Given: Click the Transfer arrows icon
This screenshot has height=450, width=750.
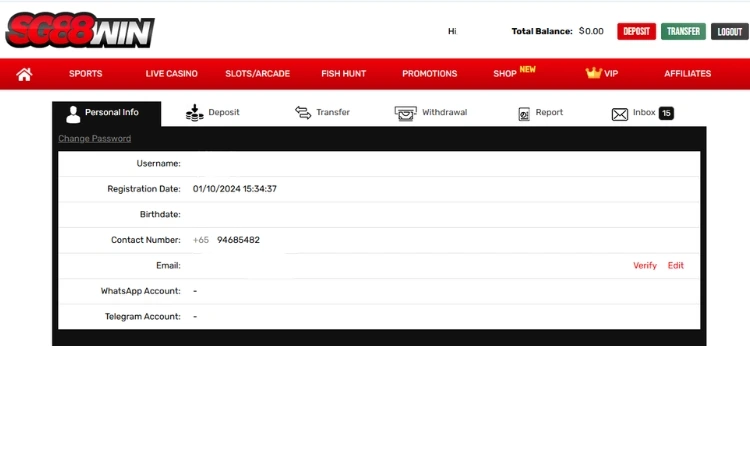Looking at the screenshot, I should click(303, 113).
